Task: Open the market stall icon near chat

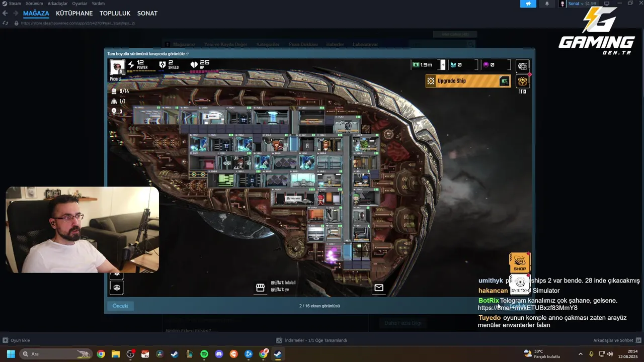Action: (x=260, y=288)
